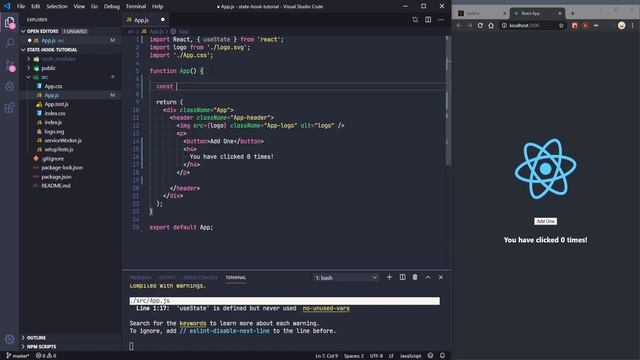Open Source Control view in activity bar
This screenshot has height=360, width=640.
pyautogui.click(x=9, y=64)
